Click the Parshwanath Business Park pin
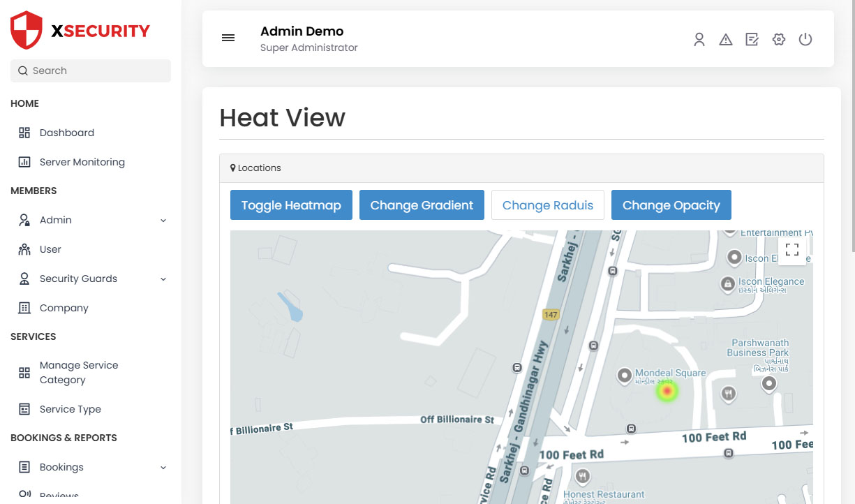 pos(769,384)
